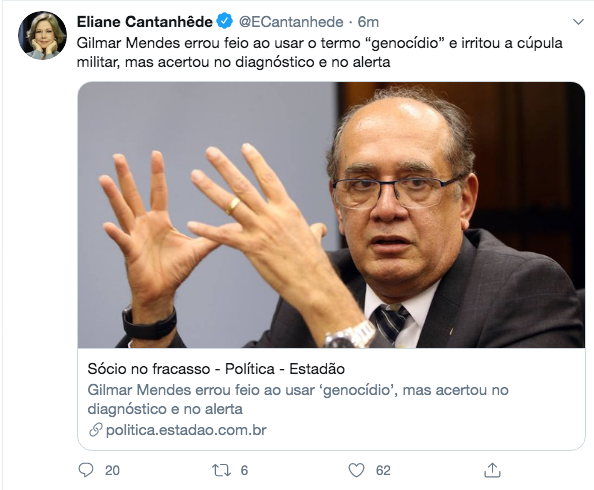Open the Gilmar Mendes article photo
The width and height of the screenshot is (594, 490).
331,215
